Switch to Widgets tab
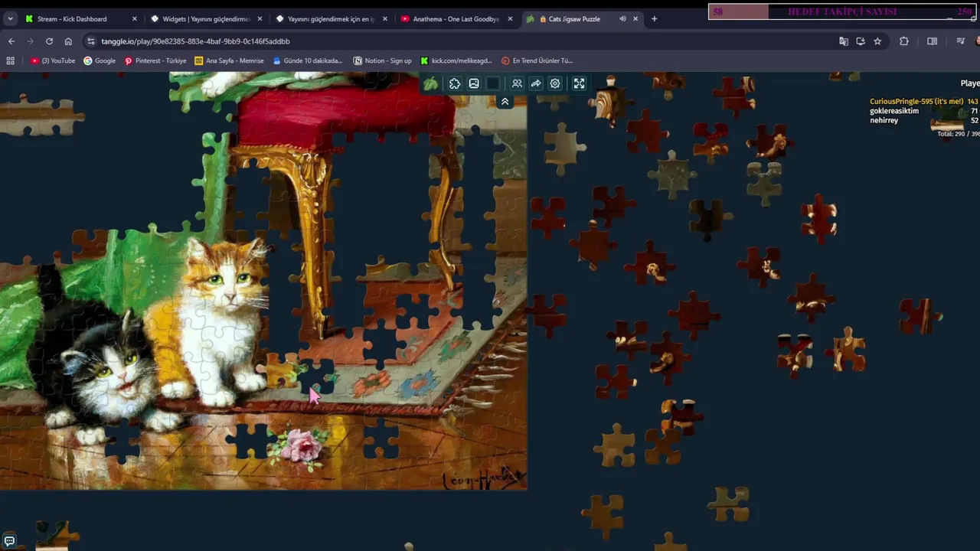Screen dimensions: 980x551 [206, 18]
